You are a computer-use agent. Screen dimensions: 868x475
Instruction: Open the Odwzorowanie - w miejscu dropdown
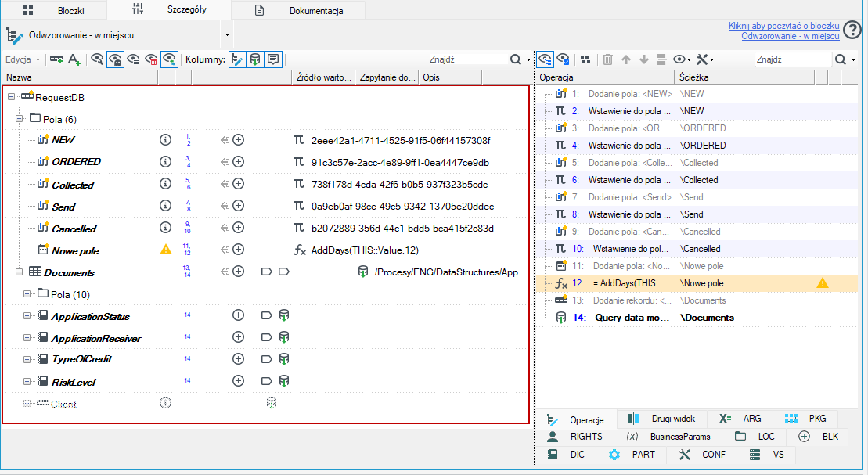[x=227, y=35]
